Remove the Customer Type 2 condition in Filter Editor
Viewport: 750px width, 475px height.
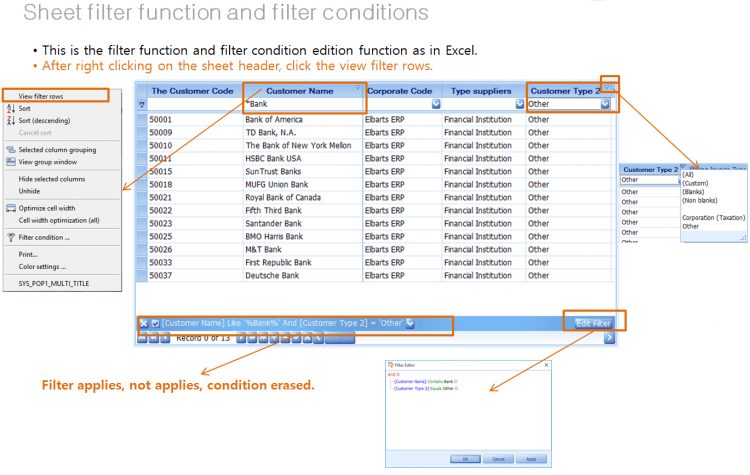click(456, 388)
